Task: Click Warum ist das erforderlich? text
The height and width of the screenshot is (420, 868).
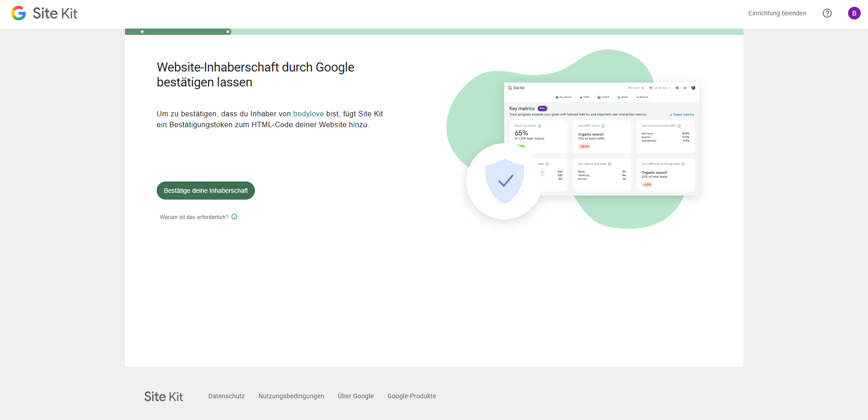Action: (x=194, y=217)
